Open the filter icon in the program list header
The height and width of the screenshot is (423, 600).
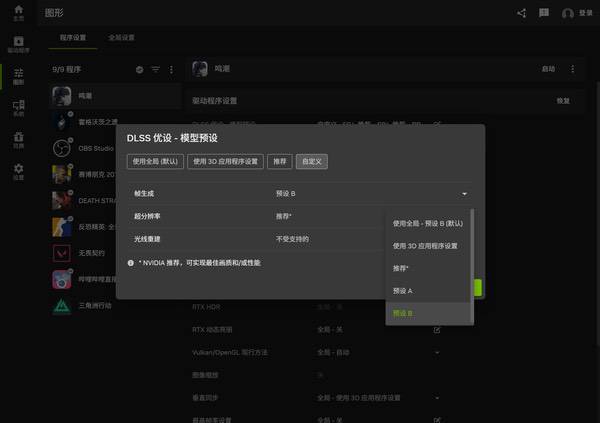click(x=155, y=69)
